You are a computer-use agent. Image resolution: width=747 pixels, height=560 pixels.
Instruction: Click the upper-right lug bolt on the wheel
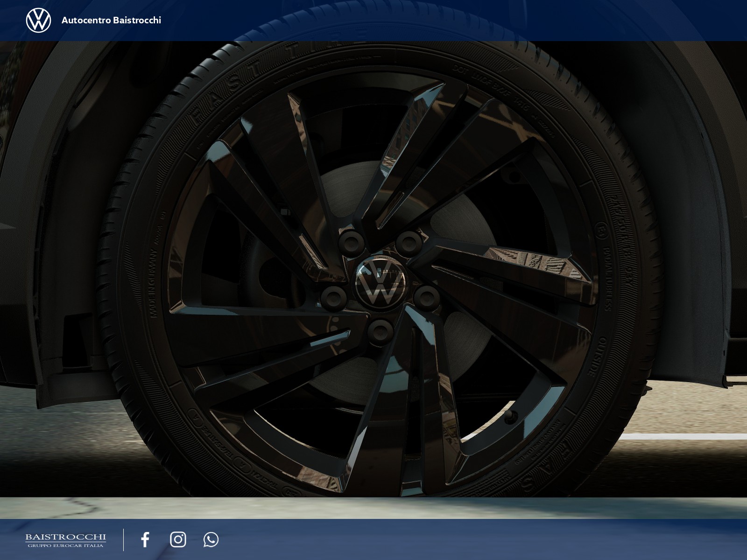pyautogui.click(x=409, y=243)
